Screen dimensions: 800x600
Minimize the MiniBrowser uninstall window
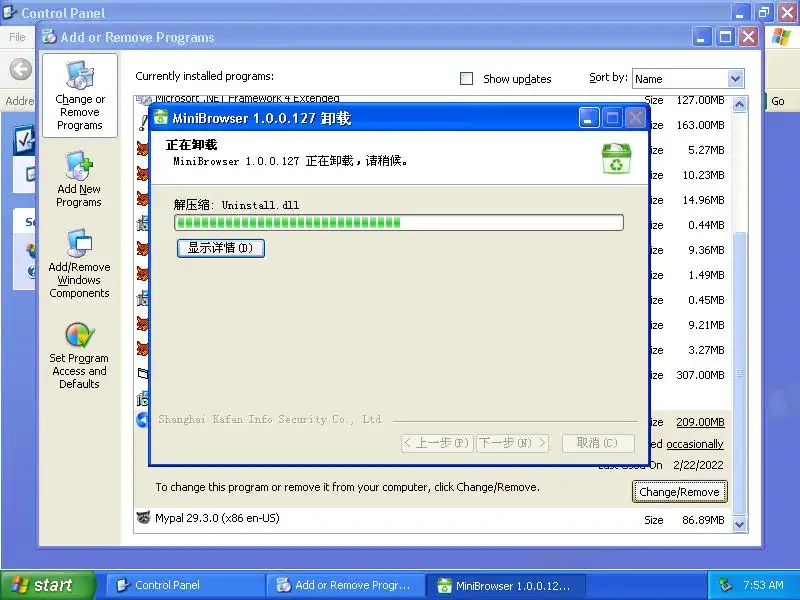pyautogui.click(x=589, y=118)
